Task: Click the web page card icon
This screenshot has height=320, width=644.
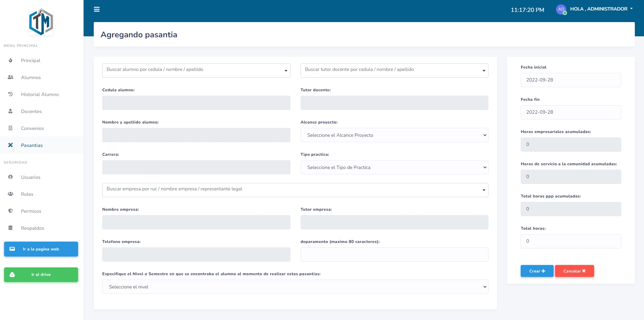Action: 12,249
